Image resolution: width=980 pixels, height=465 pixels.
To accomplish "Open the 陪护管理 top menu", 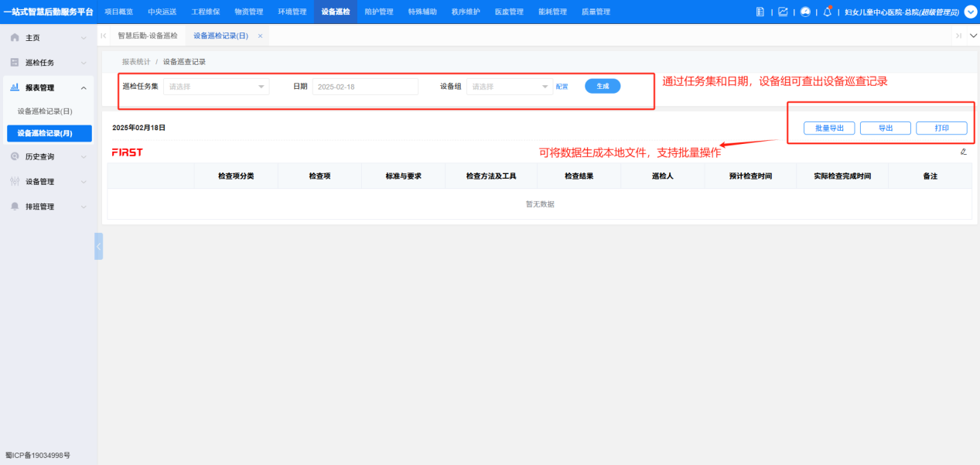I will pos(378,12).
